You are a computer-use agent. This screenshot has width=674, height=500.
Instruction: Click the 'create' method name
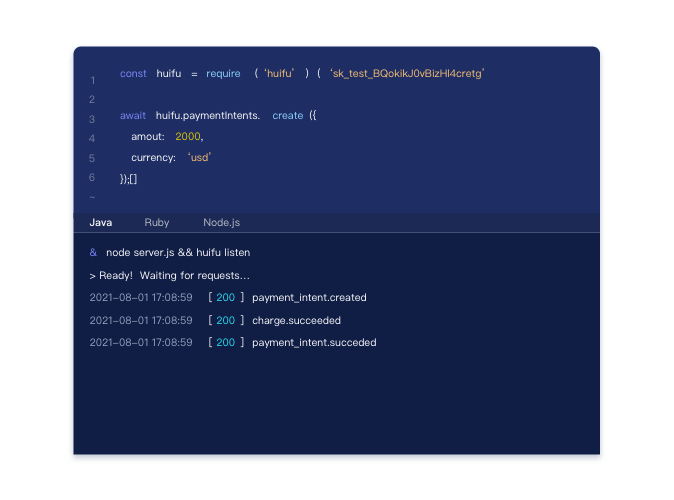pos(287,116)
